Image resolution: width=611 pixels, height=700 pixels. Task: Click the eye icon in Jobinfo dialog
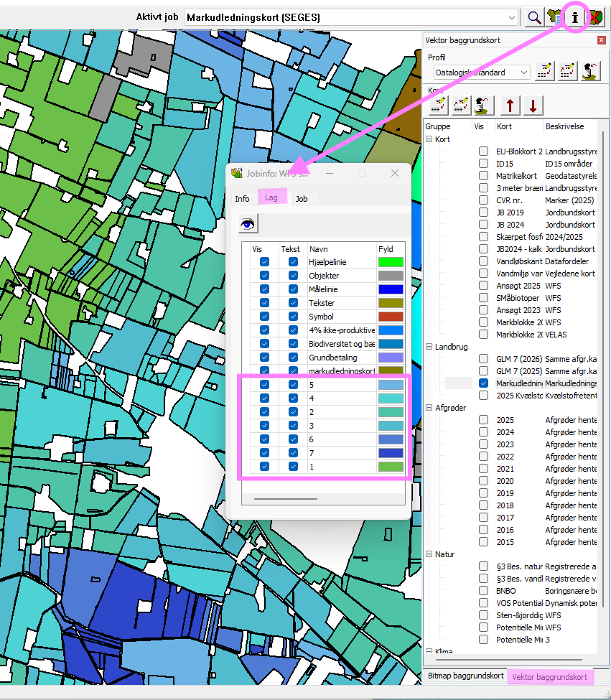(248, 224)
